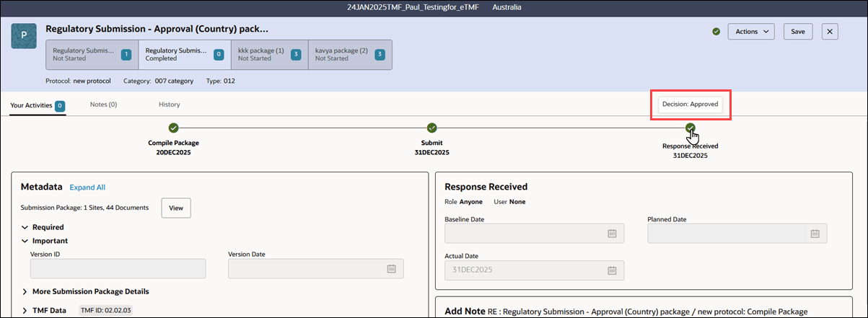Screen dimensions: 868x318
Task: Click the P avatar icon
Action: coord(24,35)
